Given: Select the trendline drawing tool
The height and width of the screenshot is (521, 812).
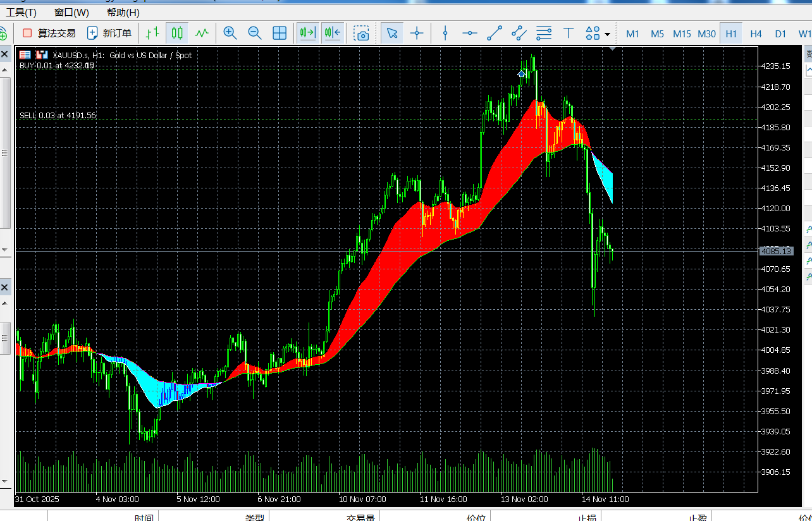Looking at the screenshot, I should [x=495, y=34].
